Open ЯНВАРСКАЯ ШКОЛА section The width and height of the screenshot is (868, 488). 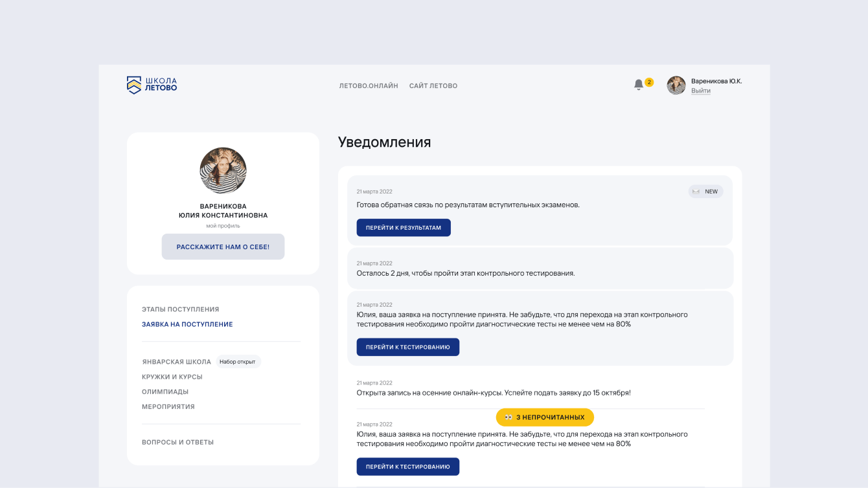pos(176,362)
